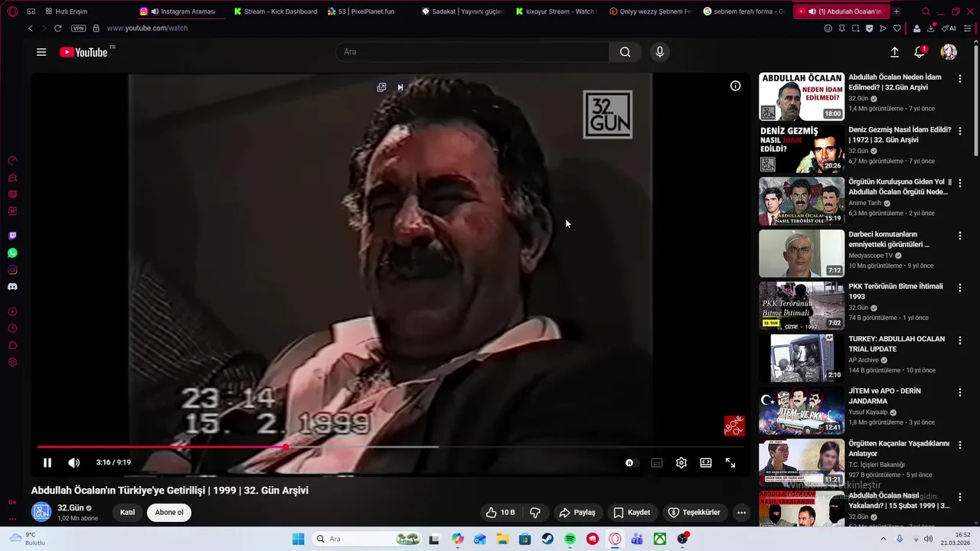Open options for JİTEM ve APO video
This screenshot has width=980, height=551.
[x=959, y=392]
